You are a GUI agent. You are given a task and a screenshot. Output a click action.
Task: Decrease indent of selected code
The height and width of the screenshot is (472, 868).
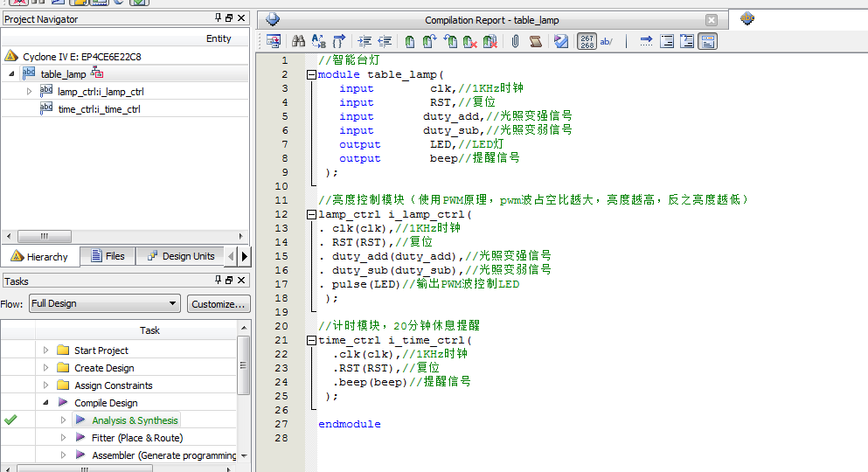pyautogui.click(x=385, y=41)
